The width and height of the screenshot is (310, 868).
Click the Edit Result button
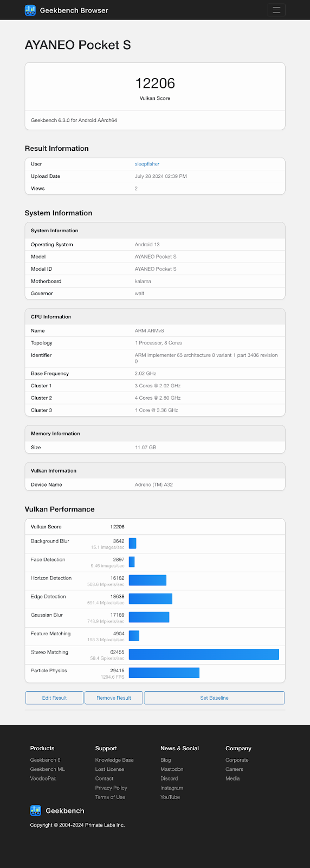coord(54,698)
